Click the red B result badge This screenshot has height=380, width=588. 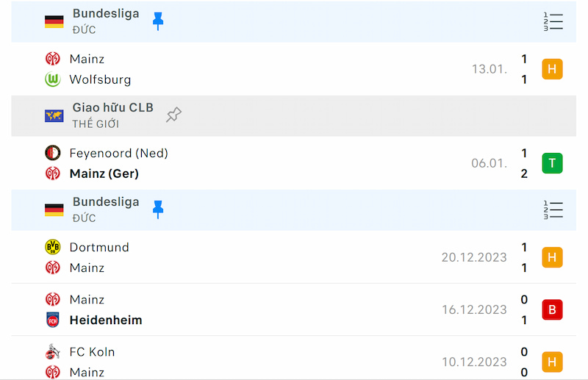click(x=552, y=309)
